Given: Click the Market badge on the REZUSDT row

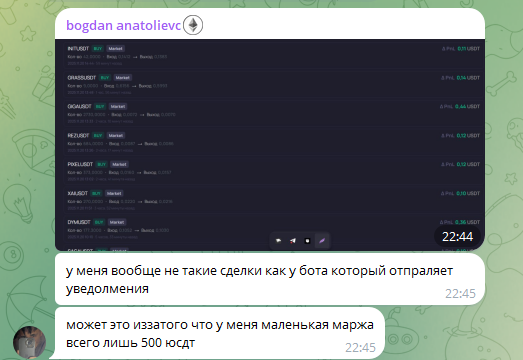Looking at the screenshot, I should point(116,135).
